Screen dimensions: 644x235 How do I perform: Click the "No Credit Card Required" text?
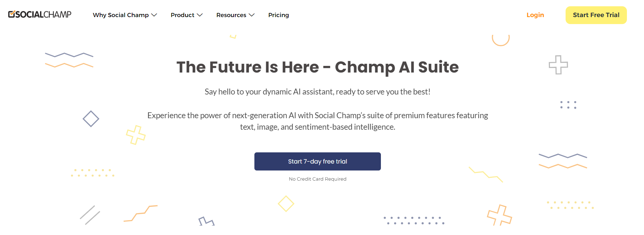click(x=317, y=179)
